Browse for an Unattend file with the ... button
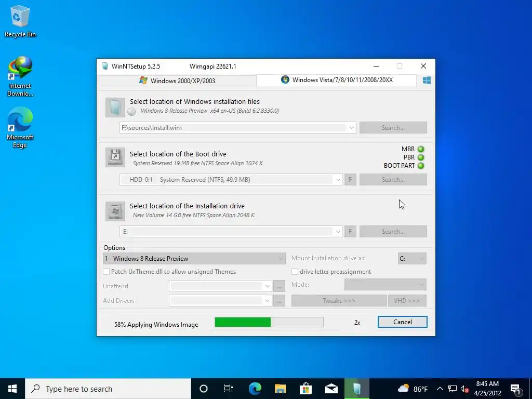532x399 pixels. (x=279, y=286)
